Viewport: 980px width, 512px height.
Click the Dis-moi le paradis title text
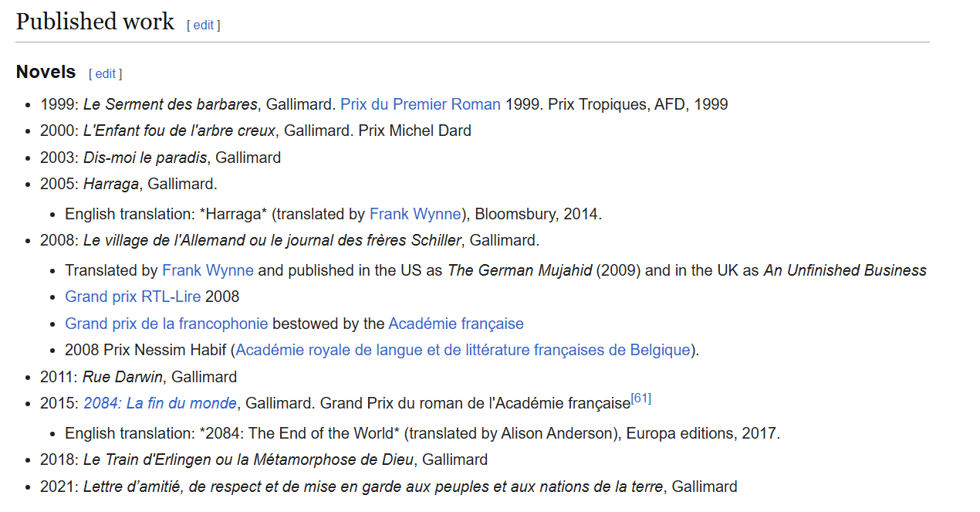pos(145,158)
